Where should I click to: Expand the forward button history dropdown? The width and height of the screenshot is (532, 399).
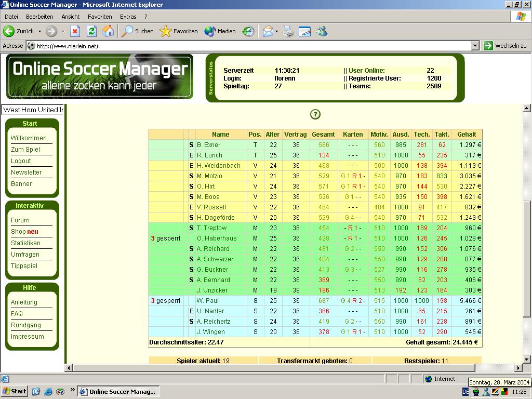click(x=63, y=31)
